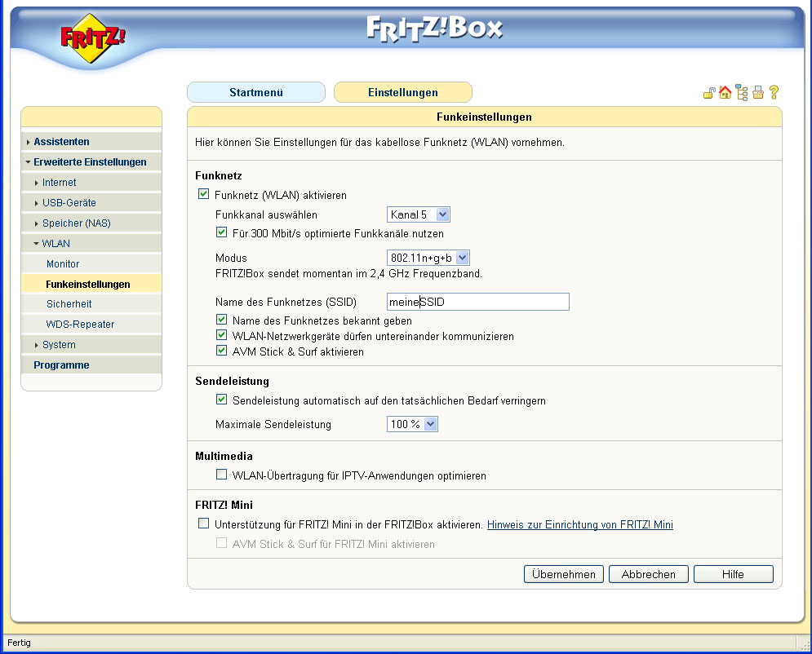This screenshot has width=812, height=654.
Task: Click the house home icon
Action: [x=725, y=93]
